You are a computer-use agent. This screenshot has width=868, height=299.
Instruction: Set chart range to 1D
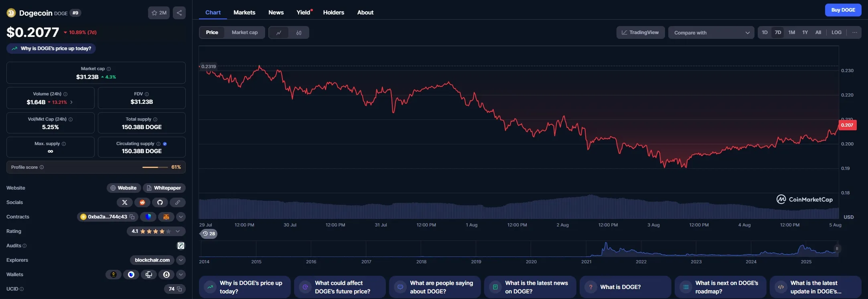pos(765,32)
